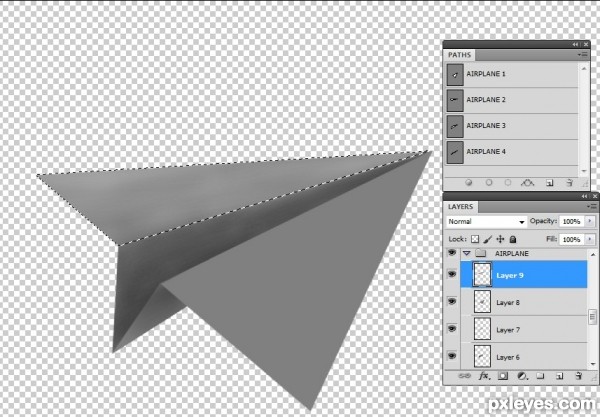Click the AIRPLANE 1 path thumbnail

(x=455, y=75)
